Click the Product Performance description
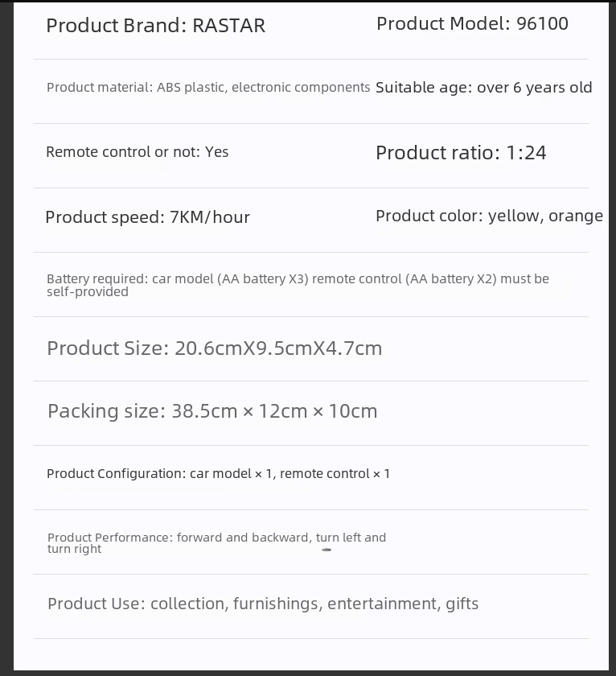616x676 pixels. click(216, 538)
